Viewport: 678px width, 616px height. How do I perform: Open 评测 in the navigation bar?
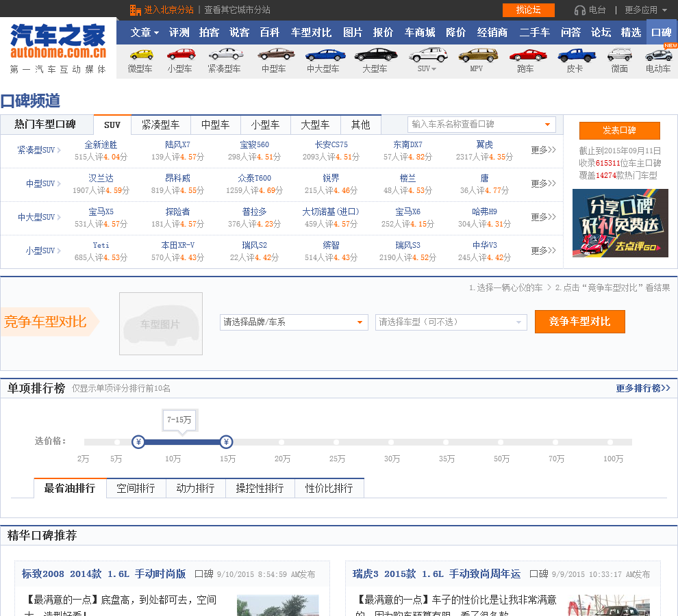tap(179, 32)
